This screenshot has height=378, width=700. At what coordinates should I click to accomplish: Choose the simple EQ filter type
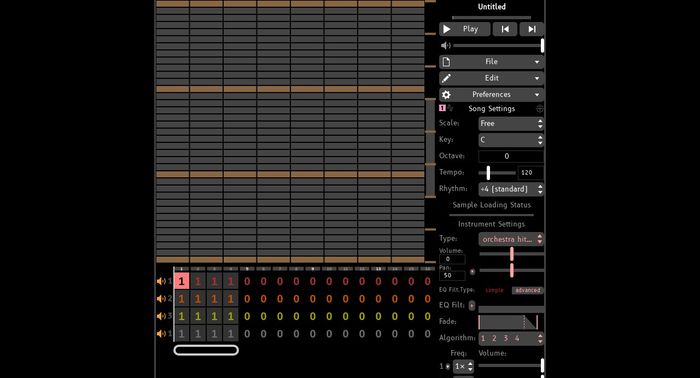click(x=494, y=290)
